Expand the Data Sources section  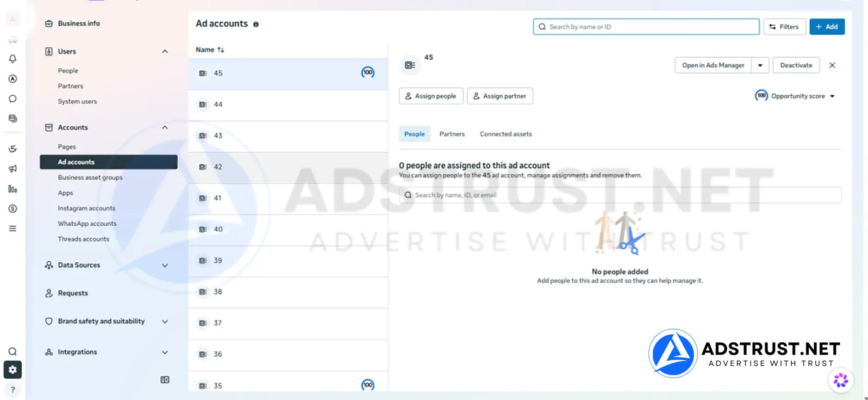(165, 265)
